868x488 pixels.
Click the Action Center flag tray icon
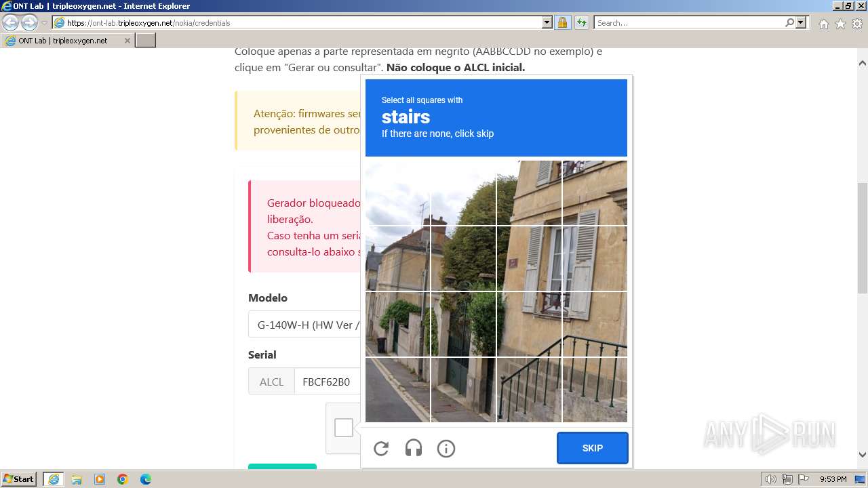coord(804,479)
